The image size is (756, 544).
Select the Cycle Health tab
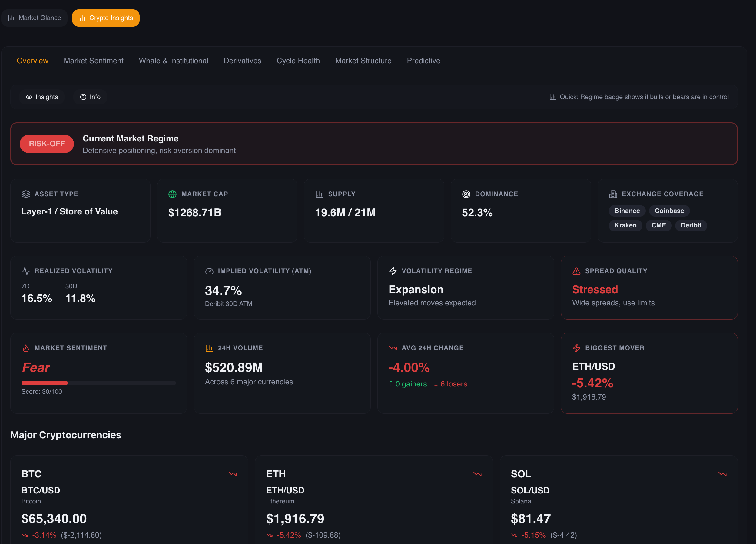pos(298,61)
